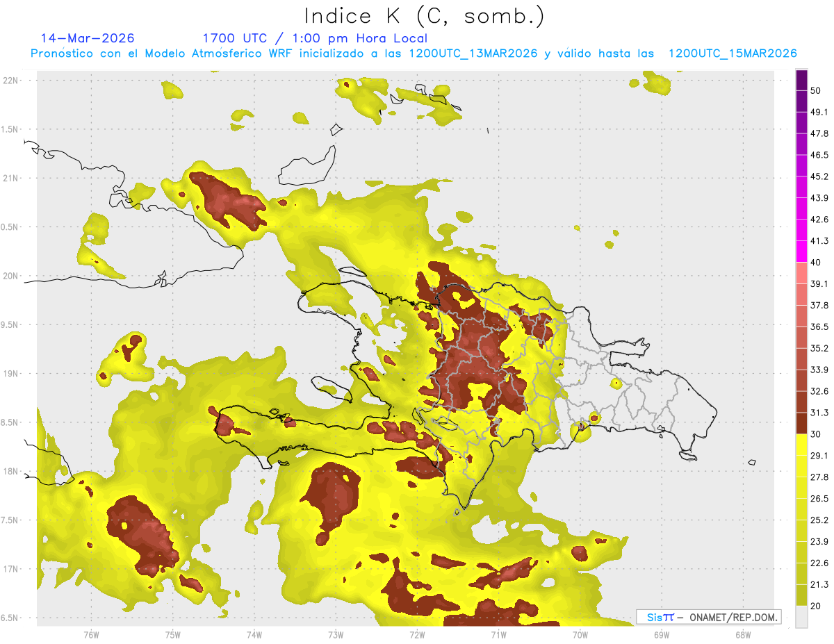834x644 pixels.
Task: Click the '41.3' color scale value
Action: pos(820,241)
